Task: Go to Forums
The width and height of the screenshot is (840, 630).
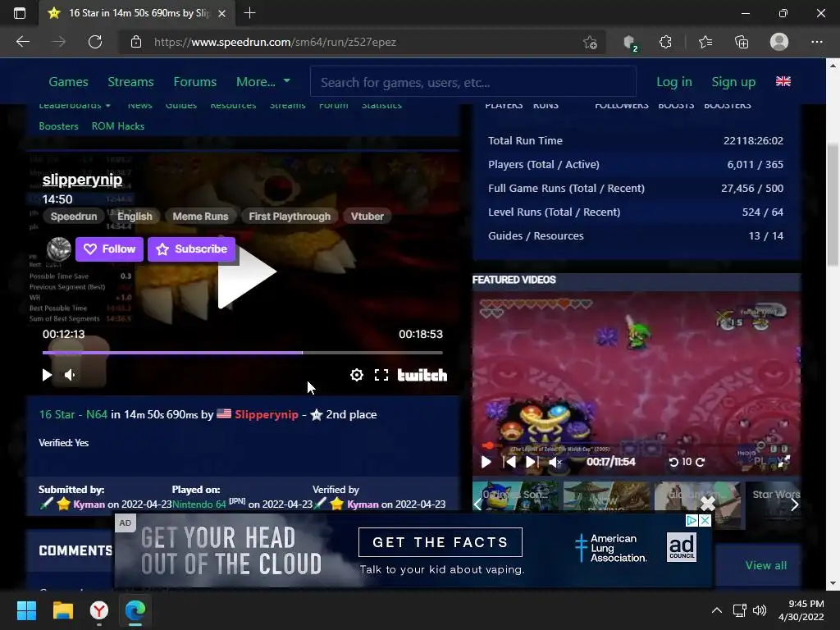Action: coord(195,82)
